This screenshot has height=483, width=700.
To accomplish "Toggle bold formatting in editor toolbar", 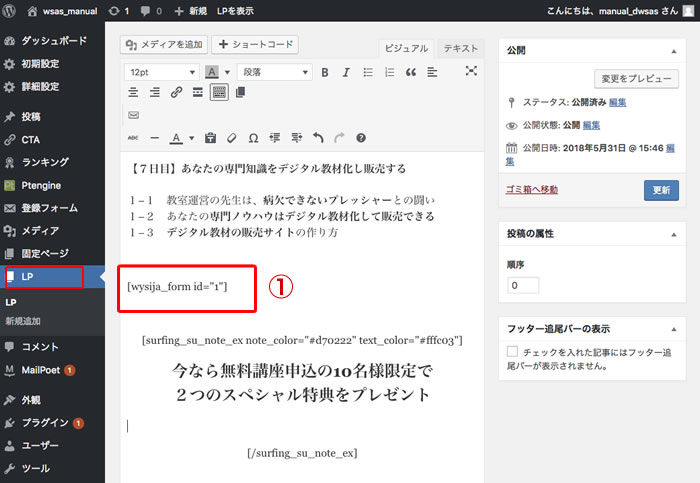I will (324, 72).
